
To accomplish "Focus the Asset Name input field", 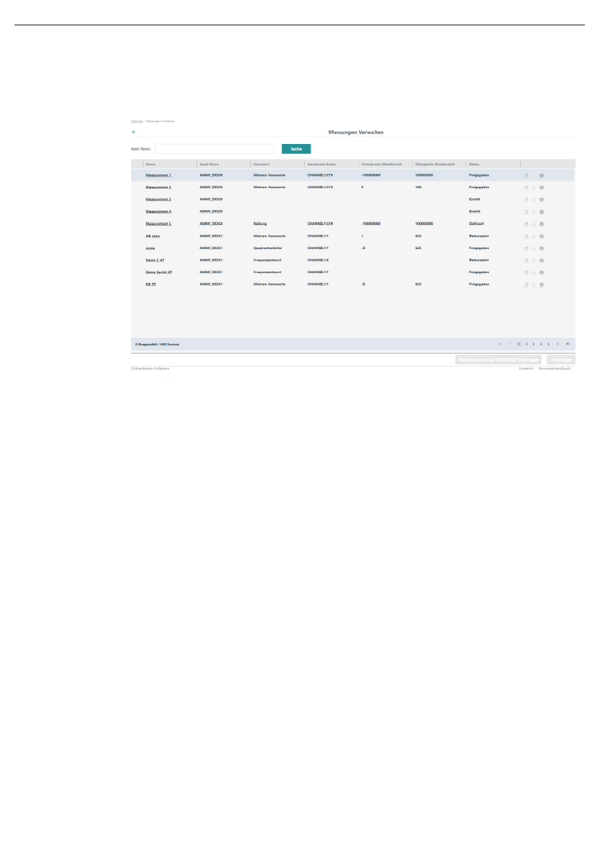I will 215,149.
